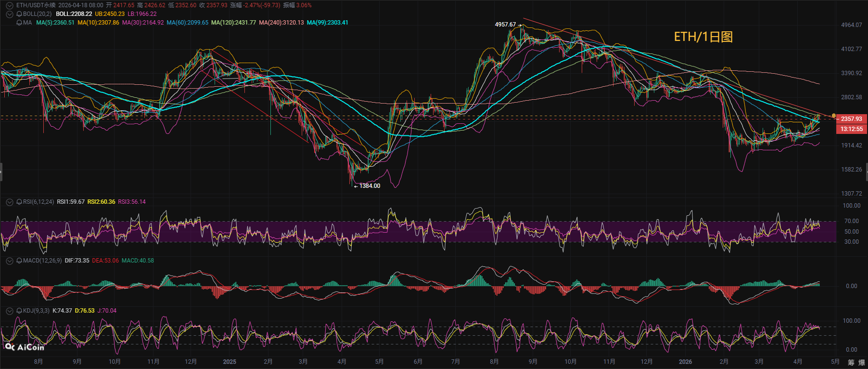Collapse the MACD indicator panel
Image resolution: width=868 pixels, height=369 pixels.
[x=10, y=261]
